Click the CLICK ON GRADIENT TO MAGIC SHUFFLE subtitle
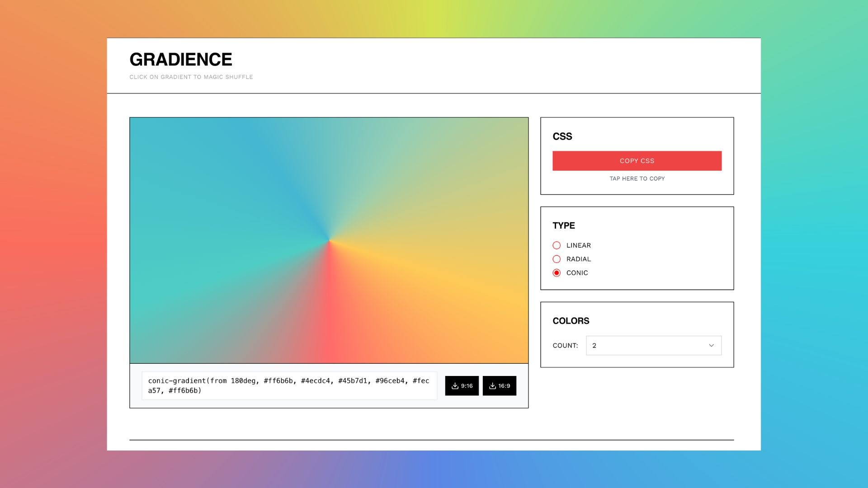868x488 pixels. pyautogui.click(x=191, y=77)
